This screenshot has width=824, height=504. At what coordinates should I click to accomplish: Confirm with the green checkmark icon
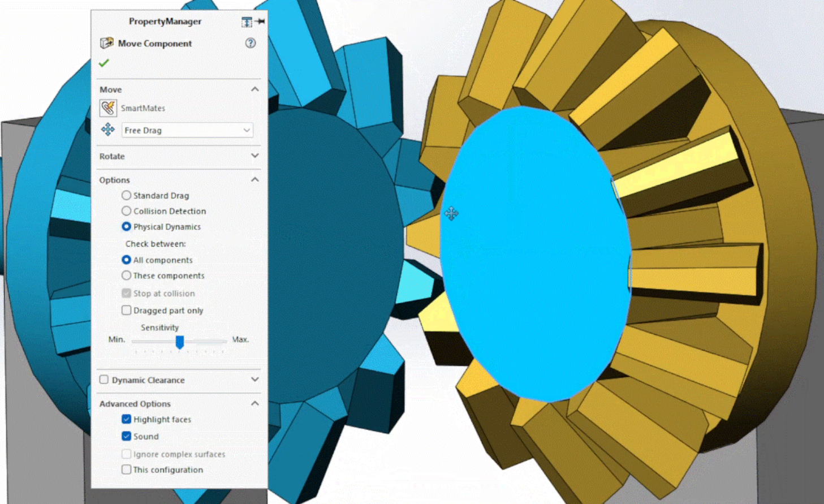103,63
